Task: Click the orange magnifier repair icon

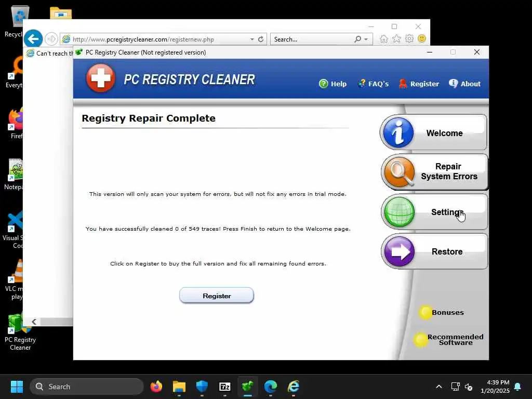Action: (x=400, y=171)
